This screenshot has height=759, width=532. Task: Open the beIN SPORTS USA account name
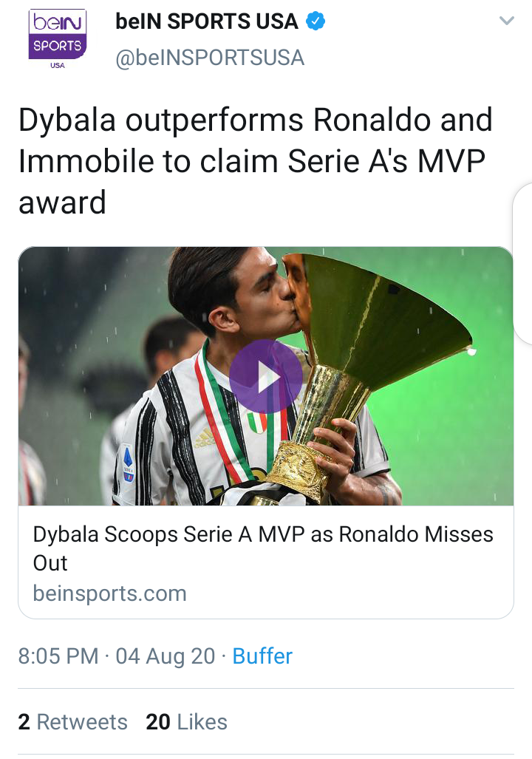pos(207,21)
